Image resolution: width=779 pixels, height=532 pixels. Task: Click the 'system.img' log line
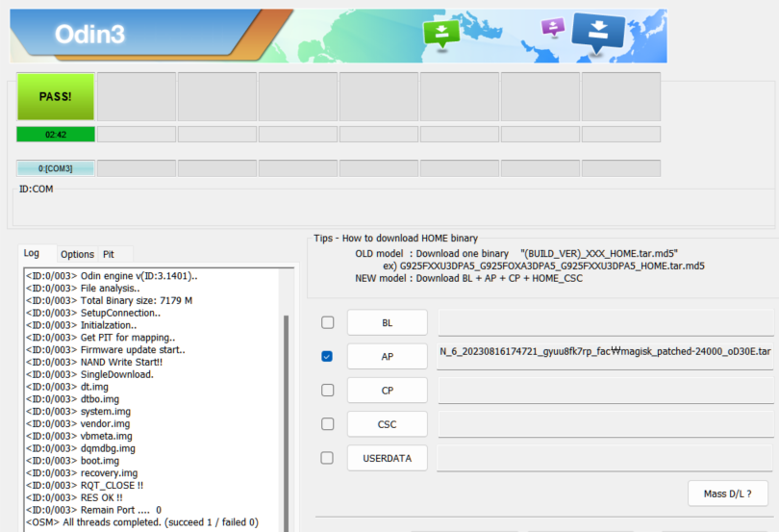78,411
